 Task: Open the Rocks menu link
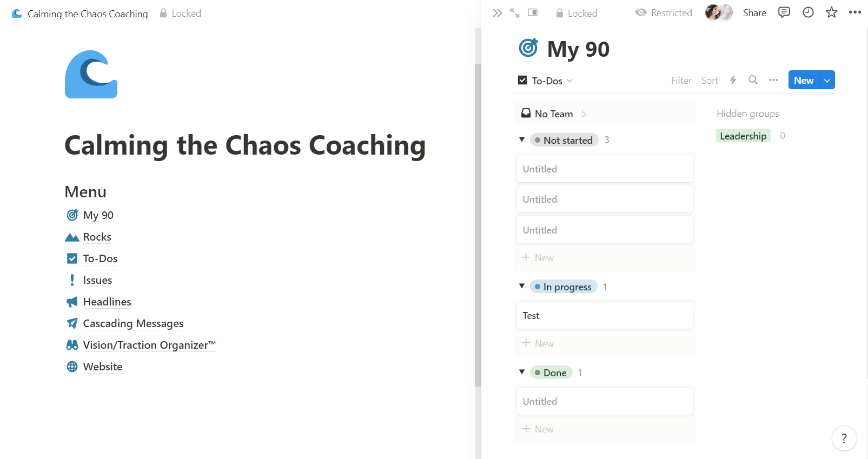click(97, 237)
